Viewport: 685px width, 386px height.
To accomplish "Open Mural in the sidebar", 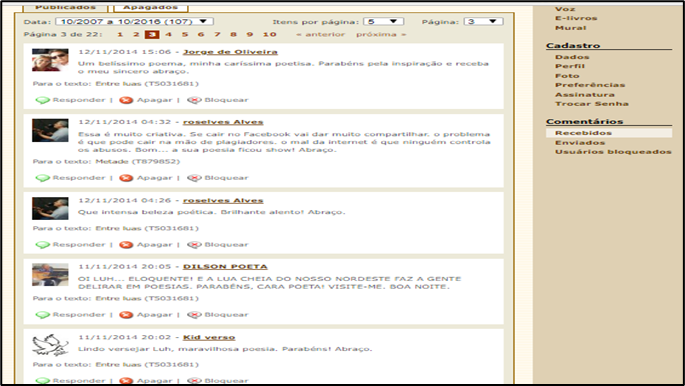I will pos(571,28).
